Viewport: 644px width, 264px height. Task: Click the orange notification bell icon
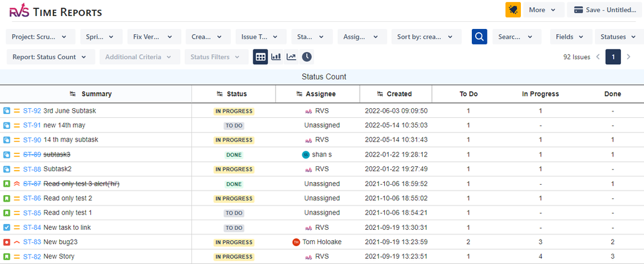[512, 10]
